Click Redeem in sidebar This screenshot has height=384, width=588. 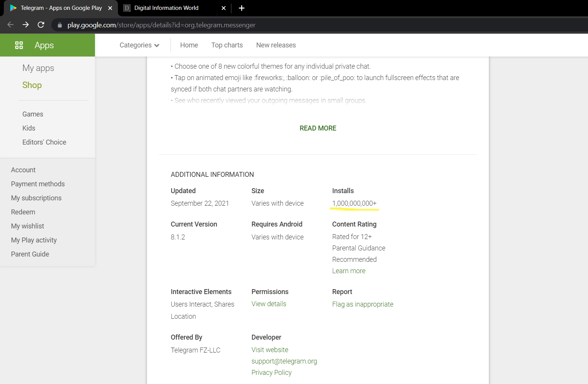23,212
